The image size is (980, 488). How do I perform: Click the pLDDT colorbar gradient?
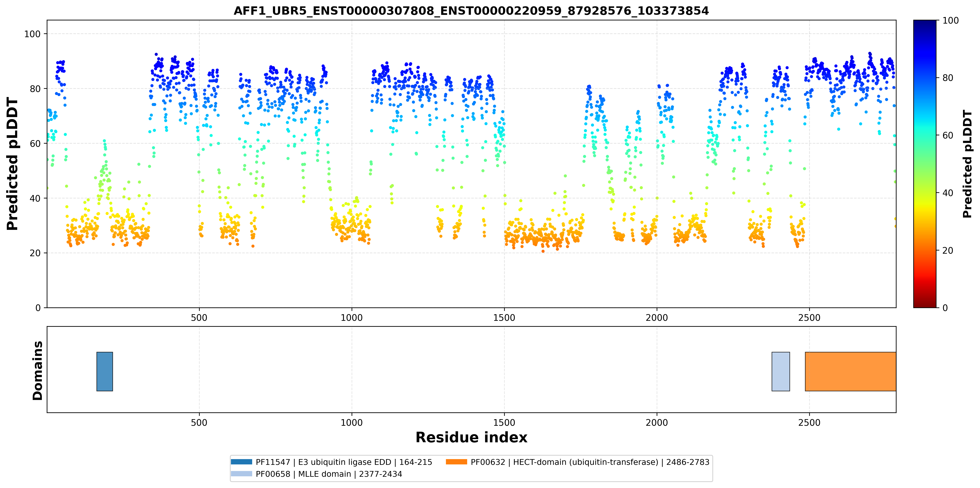pos(925,164)
